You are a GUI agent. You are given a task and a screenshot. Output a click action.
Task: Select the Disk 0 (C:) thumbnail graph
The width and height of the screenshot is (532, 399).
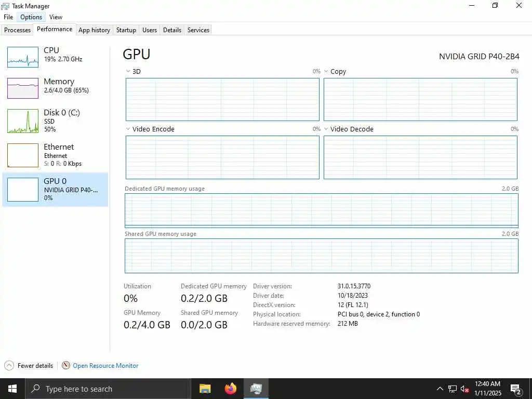pos(23,121)
